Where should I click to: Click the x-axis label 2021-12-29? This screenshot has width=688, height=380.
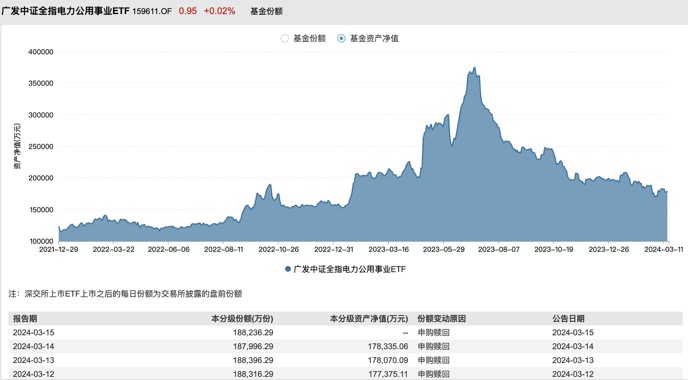click(59, 249)
